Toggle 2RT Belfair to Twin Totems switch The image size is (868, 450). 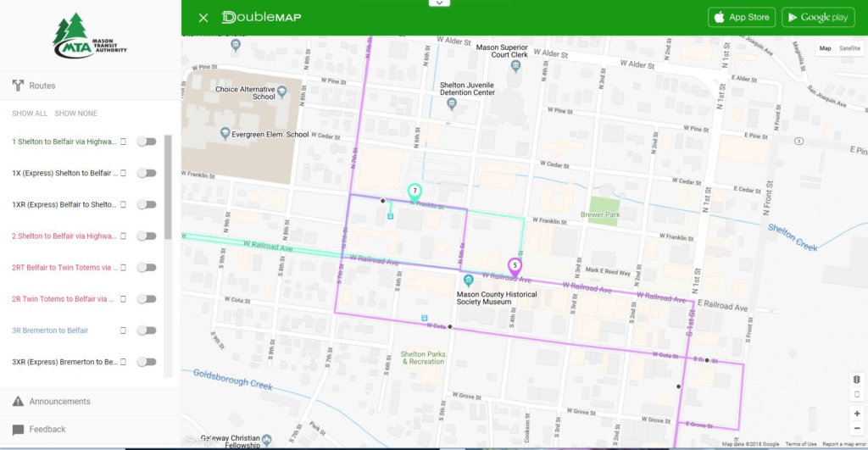pos(147,267)
